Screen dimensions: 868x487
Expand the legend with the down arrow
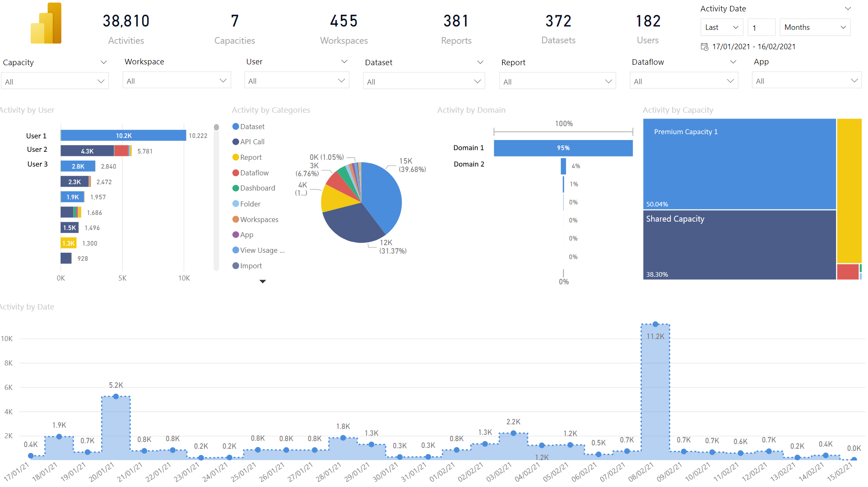click(263, 281)
